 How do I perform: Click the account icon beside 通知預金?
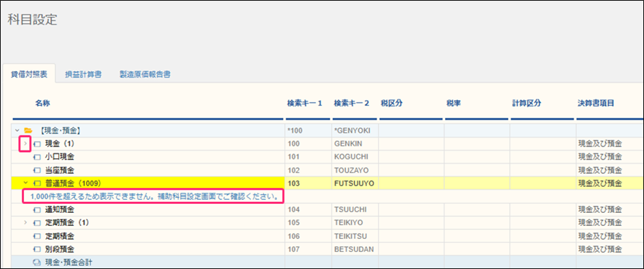click(x=37, y=209)
